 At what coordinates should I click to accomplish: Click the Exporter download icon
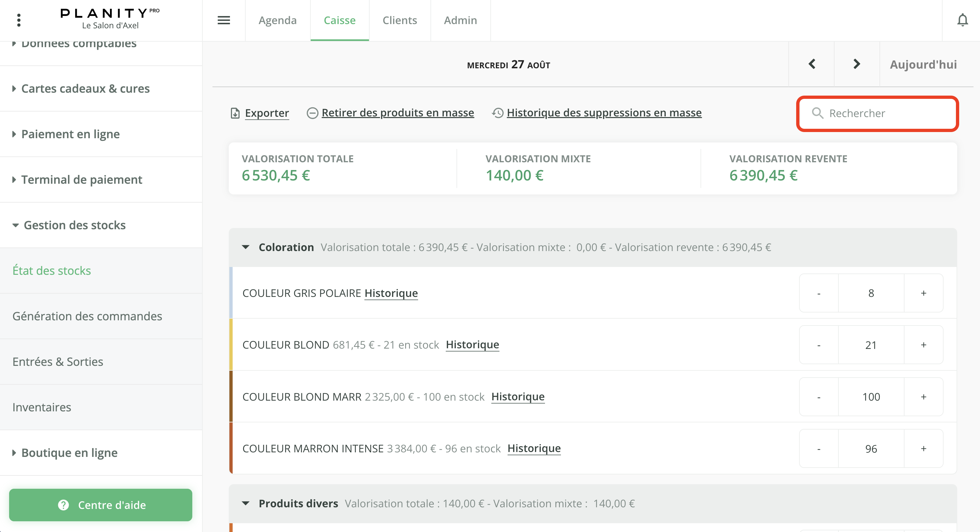click(x=235, y=113)
